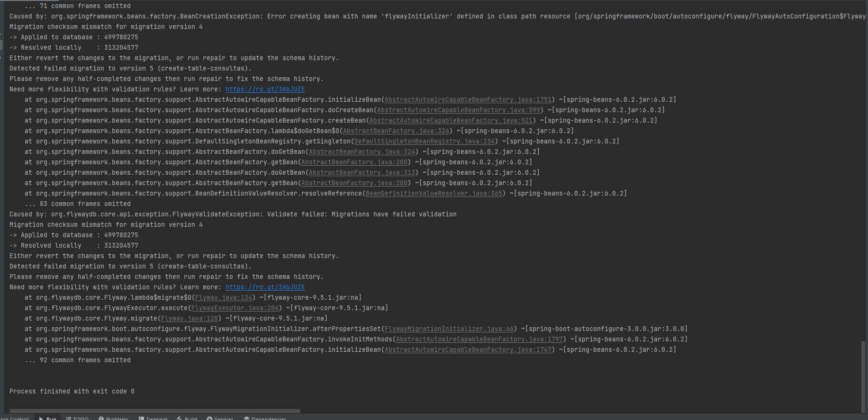This screenshot has height=420, width=868.
Task: Open AbstractBeanFactory.java:326 source link
Action: [396, 131]
